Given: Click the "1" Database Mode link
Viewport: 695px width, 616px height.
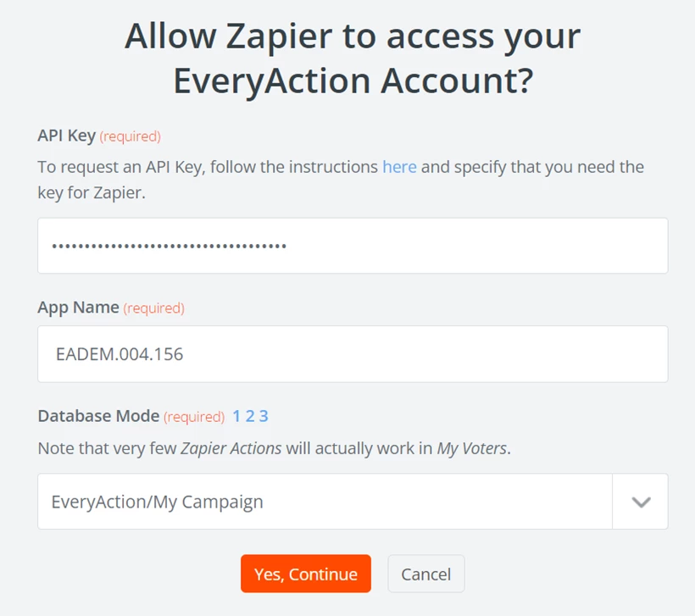Looking at the screenshot, I should [235, 416].
